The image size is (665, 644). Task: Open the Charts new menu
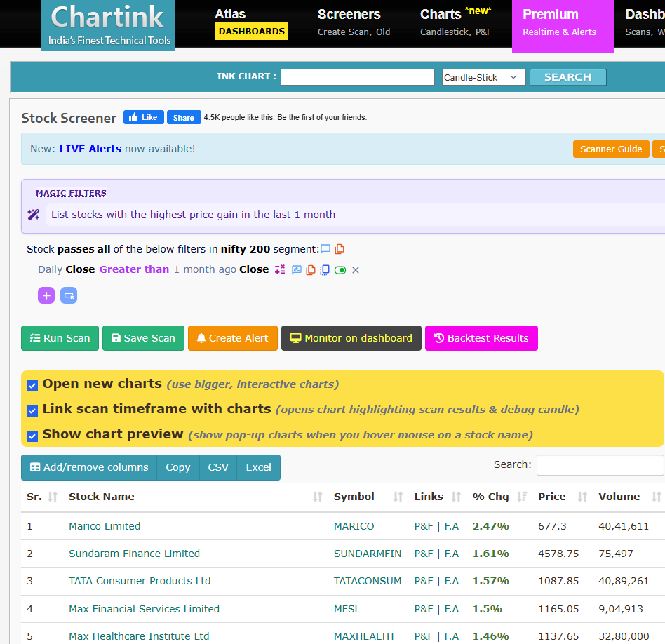[456, 23]
